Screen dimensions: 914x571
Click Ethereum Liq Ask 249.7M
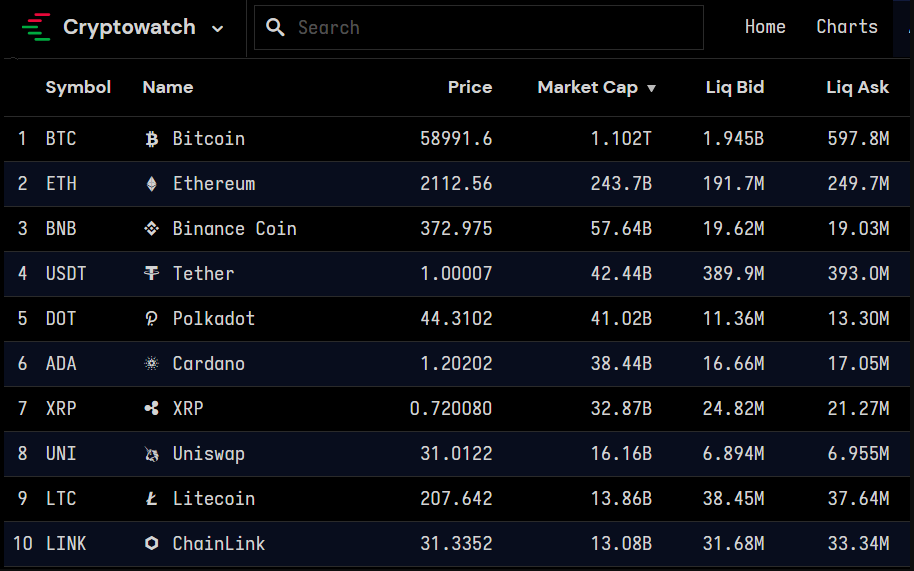859,184
